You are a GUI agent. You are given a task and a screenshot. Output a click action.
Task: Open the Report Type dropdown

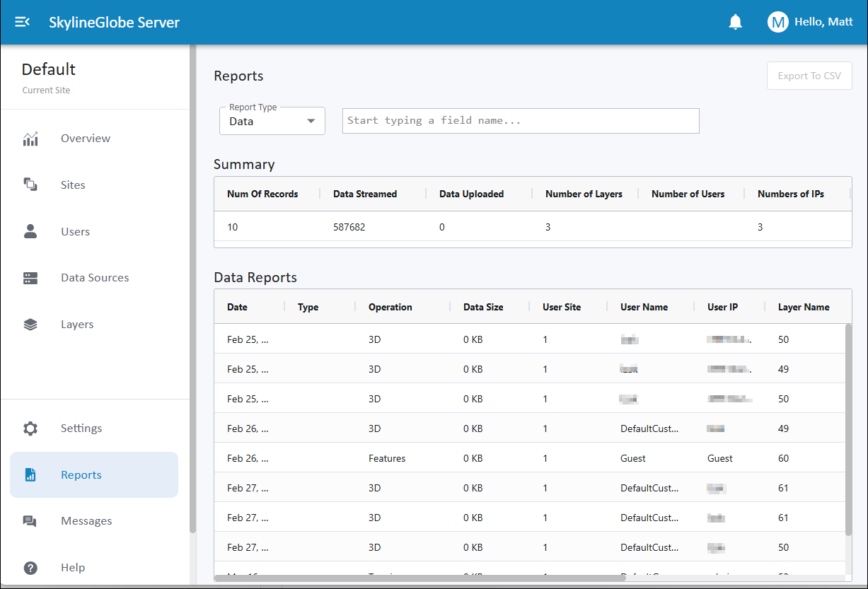click(x=272, y=121)
